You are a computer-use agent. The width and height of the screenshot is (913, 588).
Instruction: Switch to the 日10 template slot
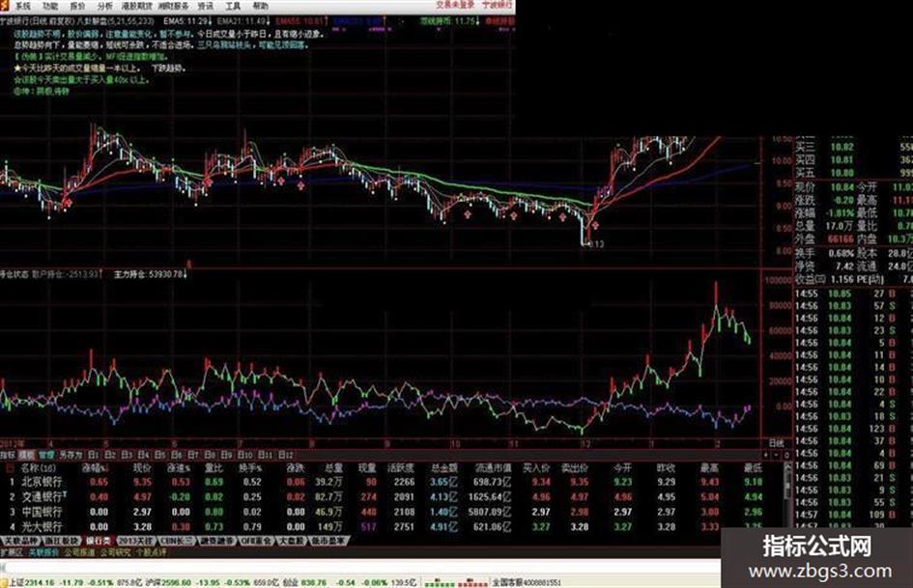[244, 455]
